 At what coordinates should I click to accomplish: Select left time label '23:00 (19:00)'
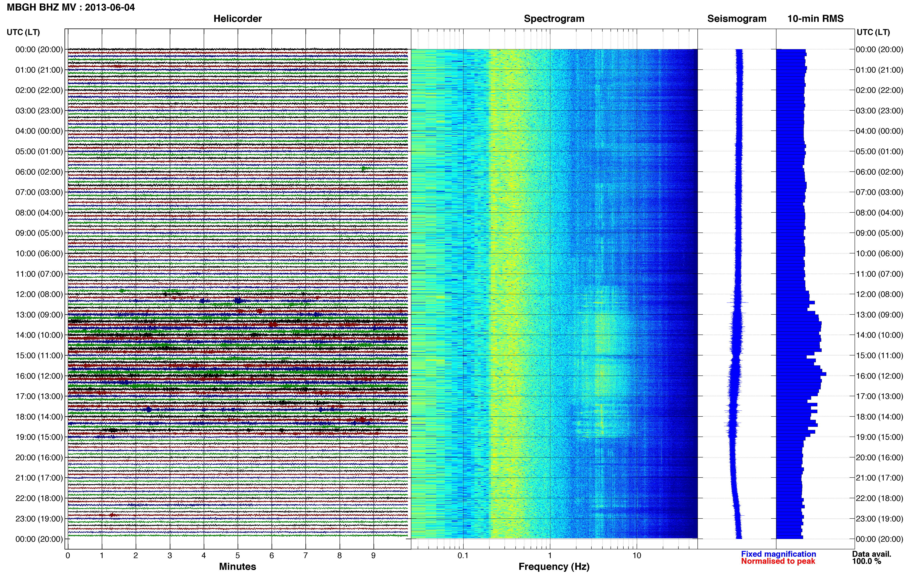[x=39, y=519]
